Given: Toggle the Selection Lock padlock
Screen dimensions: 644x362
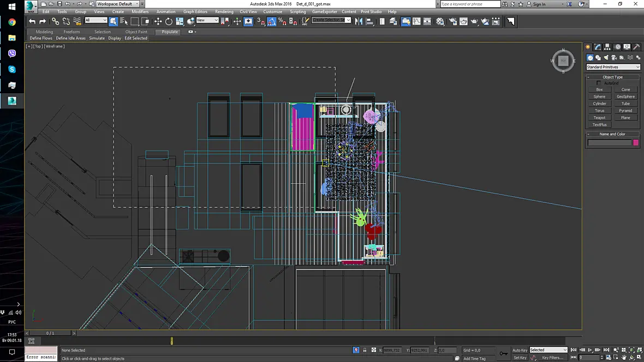Looking at the screenshot, I should click(365, 350).
